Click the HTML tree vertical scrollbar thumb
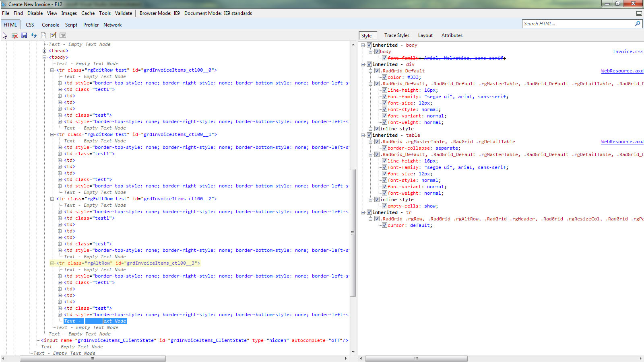Viewport: 644px width, 362px height. point(353,232)
